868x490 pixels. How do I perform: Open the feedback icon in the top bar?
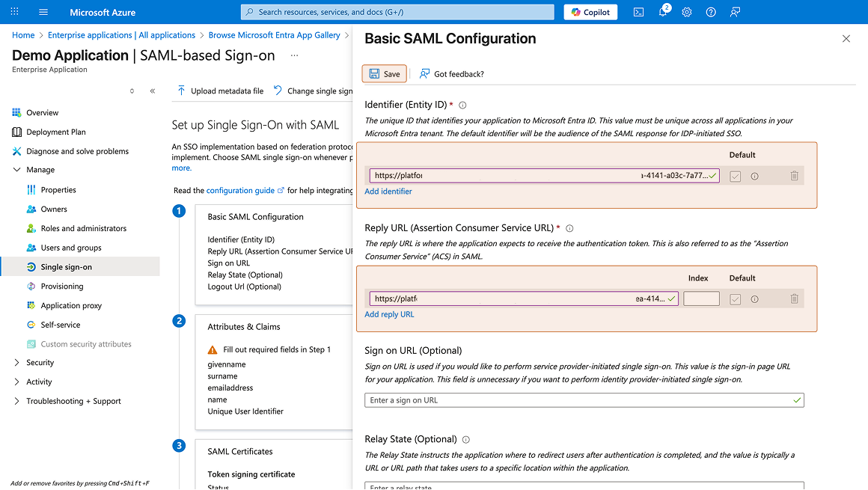734,12
